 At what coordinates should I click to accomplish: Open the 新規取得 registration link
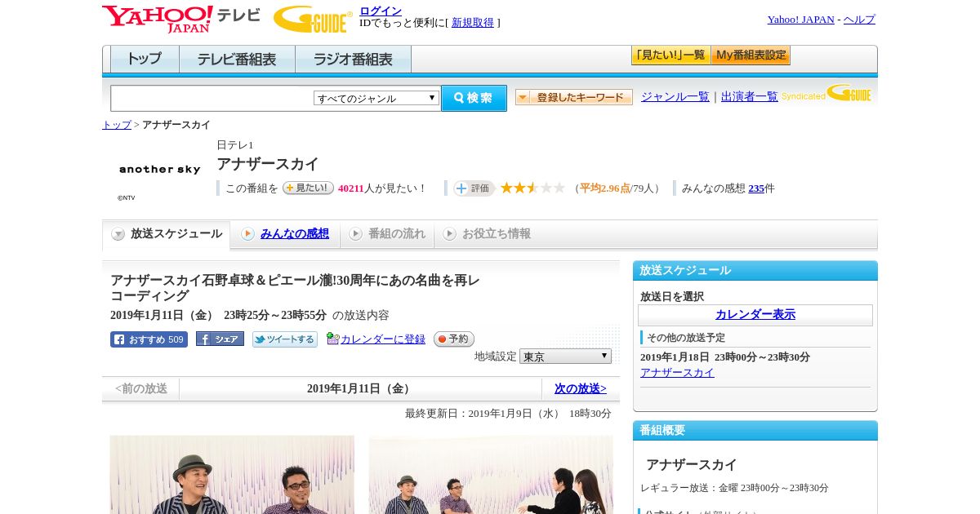473,23
